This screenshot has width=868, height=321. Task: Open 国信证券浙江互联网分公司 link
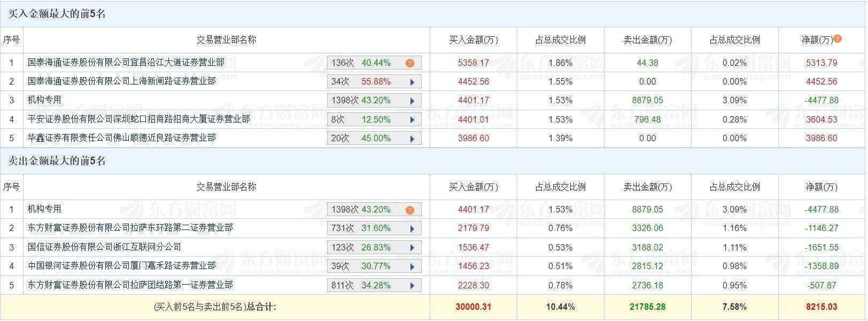pos(104,247)
